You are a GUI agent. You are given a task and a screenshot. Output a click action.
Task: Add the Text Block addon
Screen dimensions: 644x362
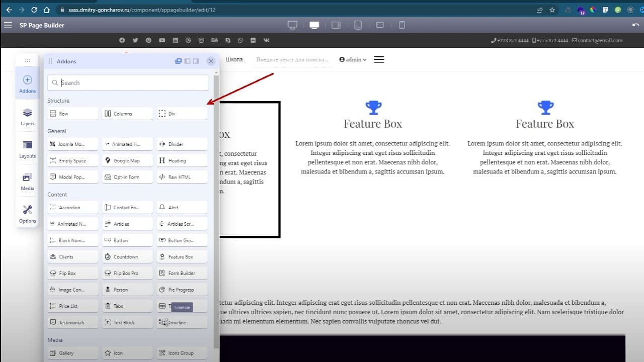128,322
